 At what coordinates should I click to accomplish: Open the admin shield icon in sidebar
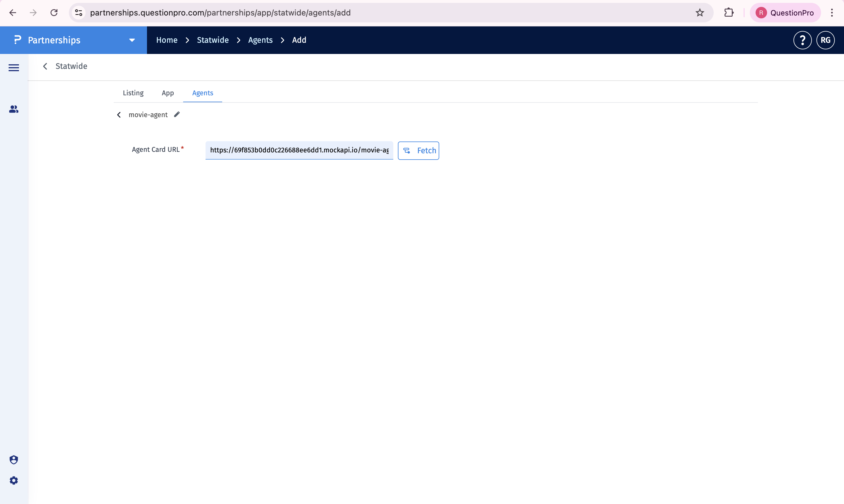click(13, 460)
